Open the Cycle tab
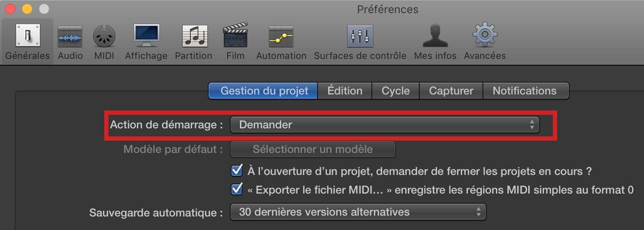 click(x=396, y=91)
